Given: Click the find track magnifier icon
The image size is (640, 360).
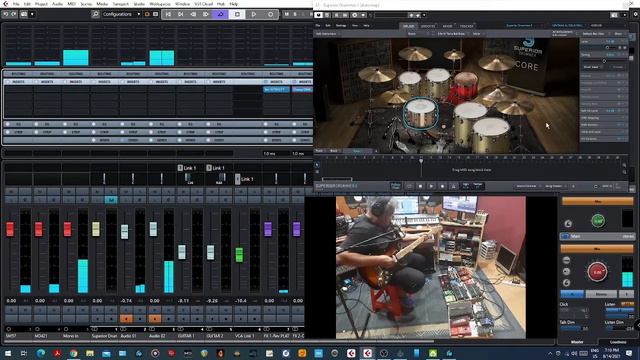Looking at the screenshot, I should coord(95,14).
